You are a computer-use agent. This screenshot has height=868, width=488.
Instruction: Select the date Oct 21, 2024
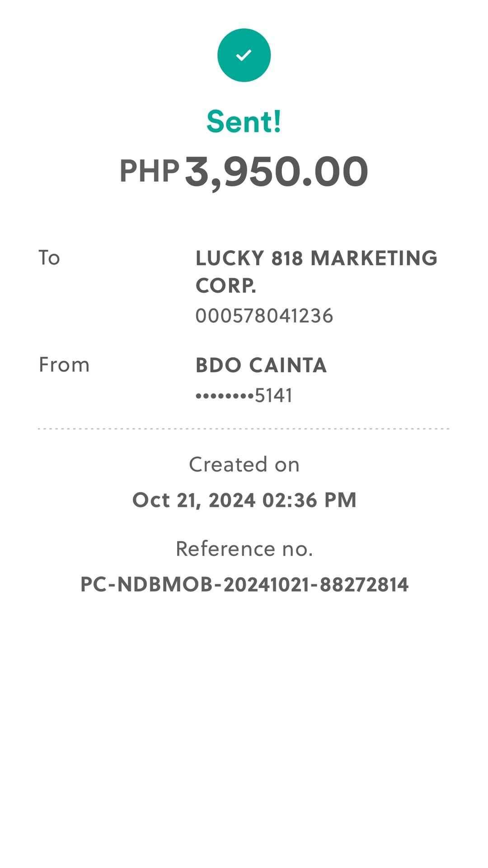pyautogui.click(x=193, y=500)
